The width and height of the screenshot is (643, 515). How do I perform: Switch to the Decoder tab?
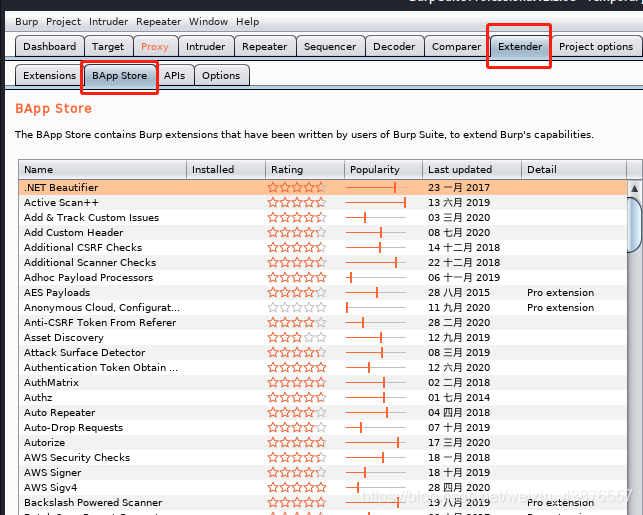pos(394,46)
